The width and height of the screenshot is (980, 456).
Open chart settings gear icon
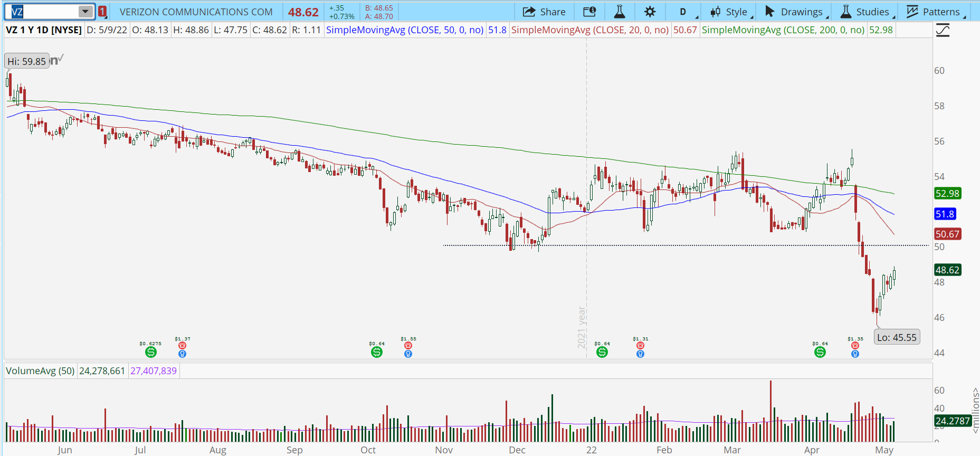pos(650,12)
